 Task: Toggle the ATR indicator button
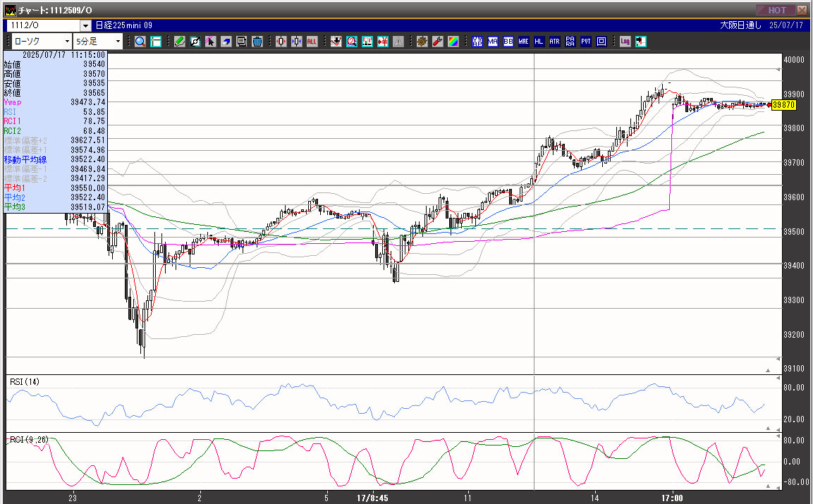pos(555,42)
